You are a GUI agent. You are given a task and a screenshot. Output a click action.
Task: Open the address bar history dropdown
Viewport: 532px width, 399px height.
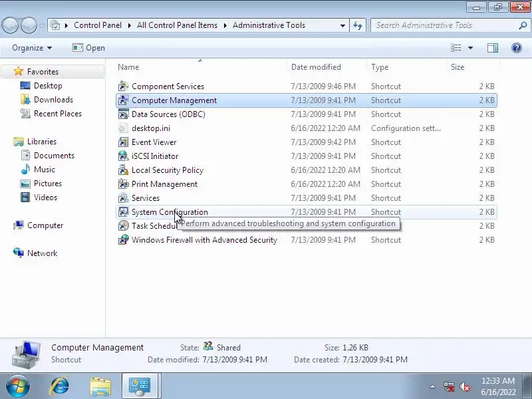pyautogui.click(x=342, y=25)
